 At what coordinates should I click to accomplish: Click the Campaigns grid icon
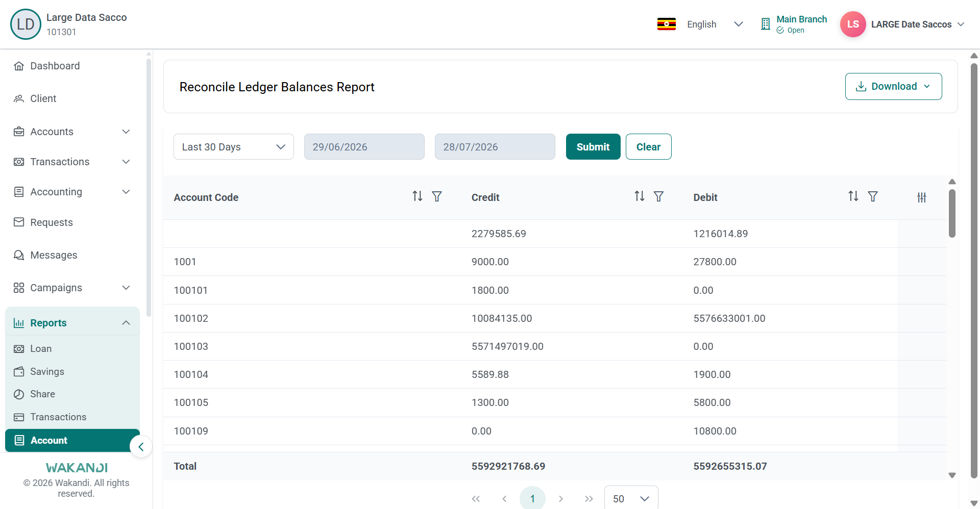(x=19, y=288)
